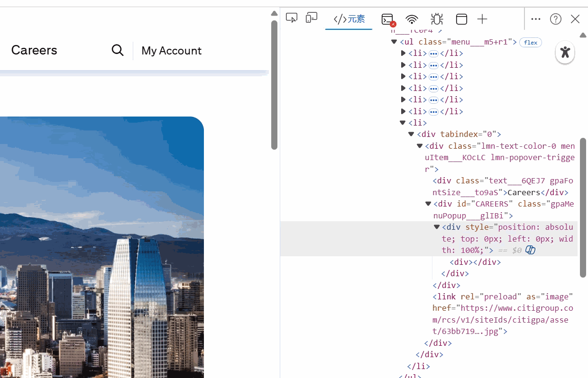Click Copilot icon beside $0 in DOM
The width and height of the screenshot is (588, 378).
530,250
